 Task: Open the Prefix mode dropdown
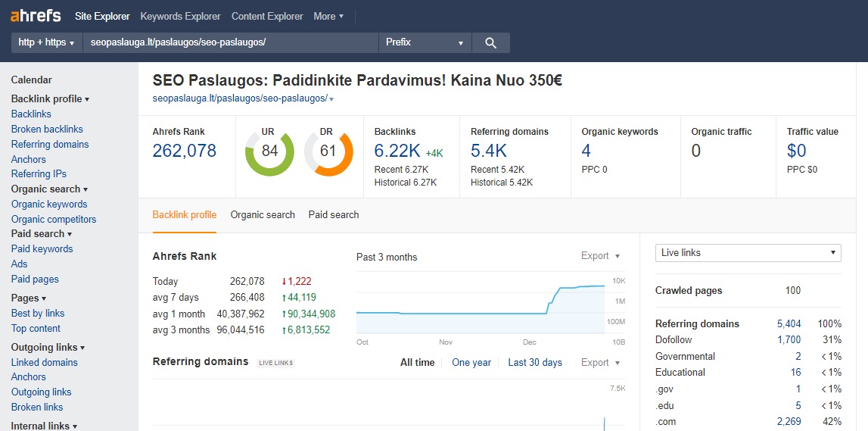pyautogui.click(x=425, y=43)
